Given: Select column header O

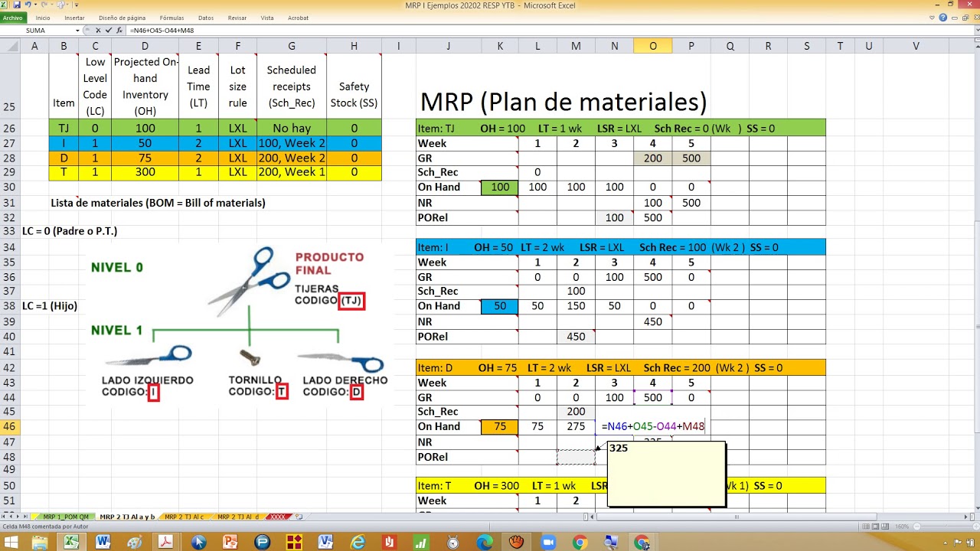Looking at the screenshot, I should tap(653, 46).
